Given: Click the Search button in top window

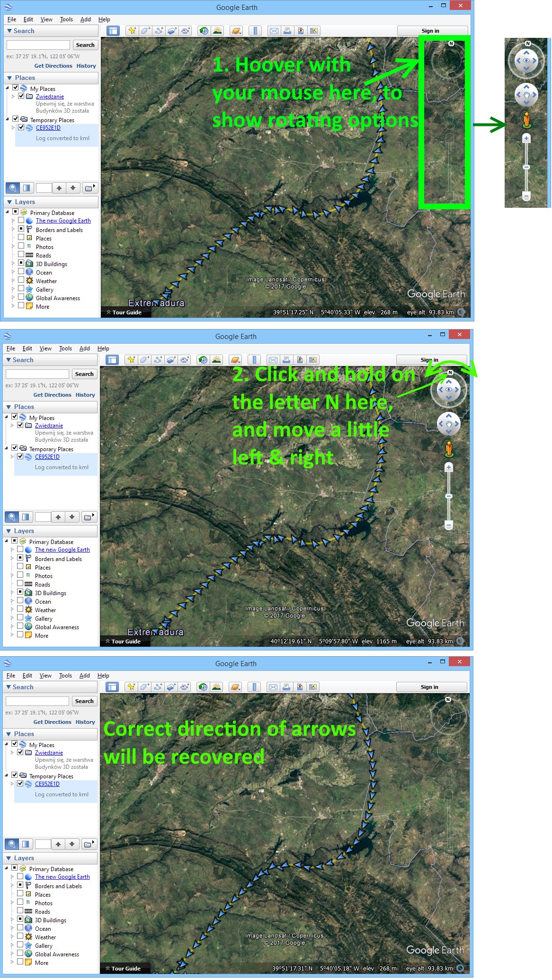Looking at the screenshot, I should (85, 45).
